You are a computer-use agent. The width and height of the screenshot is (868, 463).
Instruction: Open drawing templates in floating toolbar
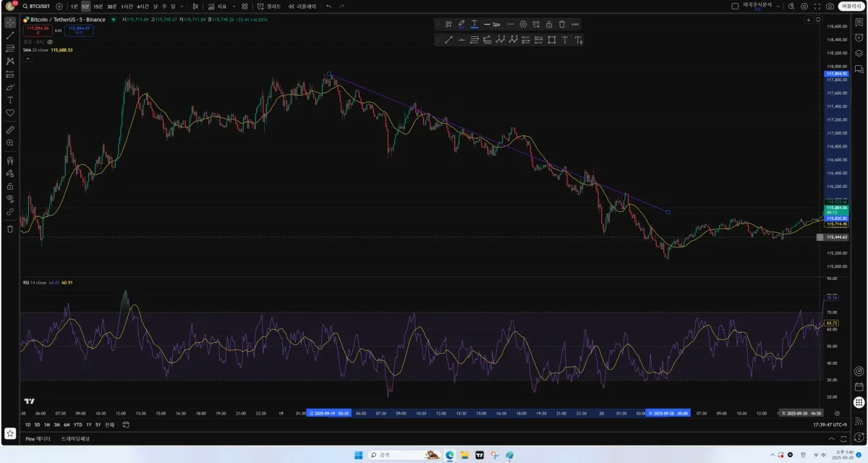click(448, 24)
